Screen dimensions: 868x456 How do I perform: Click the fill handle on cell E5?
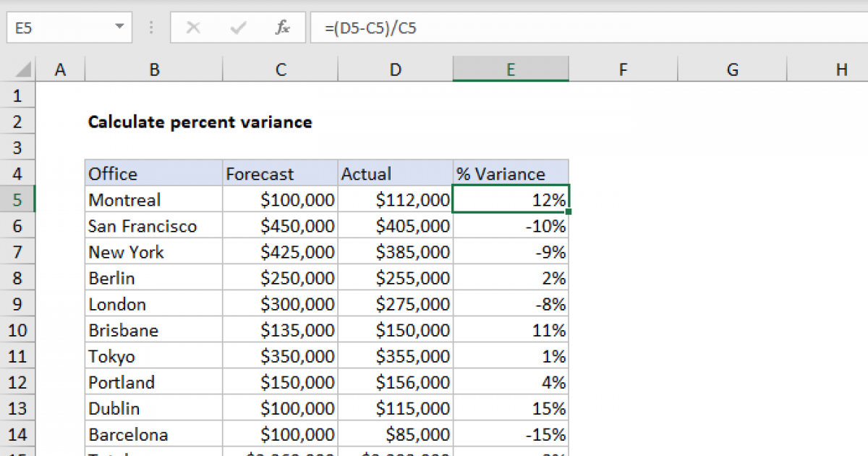[x=569, y=212]
